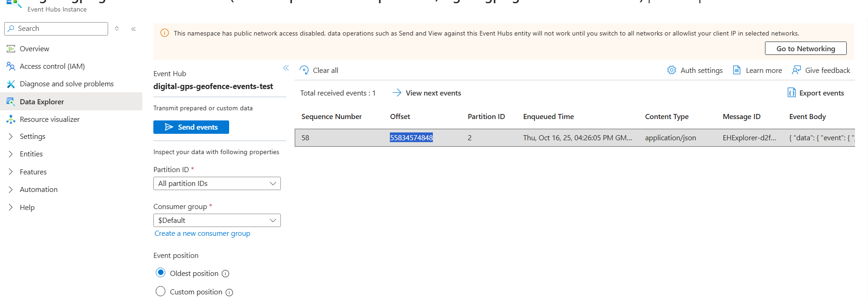Screen dimensions: 868x299
Task: Click sequence number 58 cell
Action: [x=305, y=138]
